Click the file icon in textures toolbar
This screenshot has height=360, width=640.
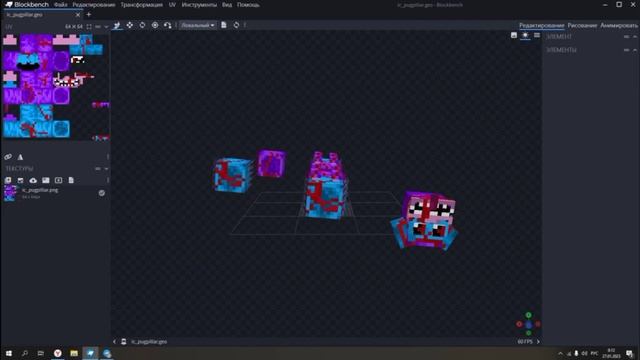(x=71, y=180)
